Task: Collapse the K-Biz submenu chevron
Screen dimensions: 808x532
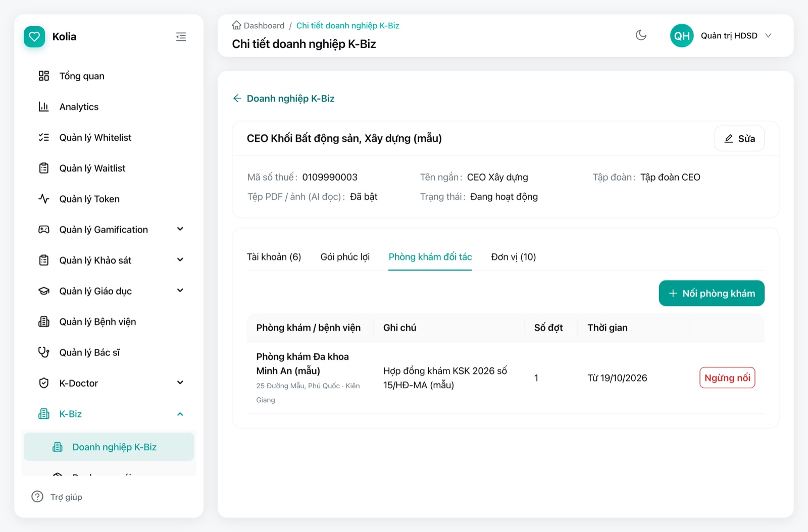Action: tap(180, 414)
